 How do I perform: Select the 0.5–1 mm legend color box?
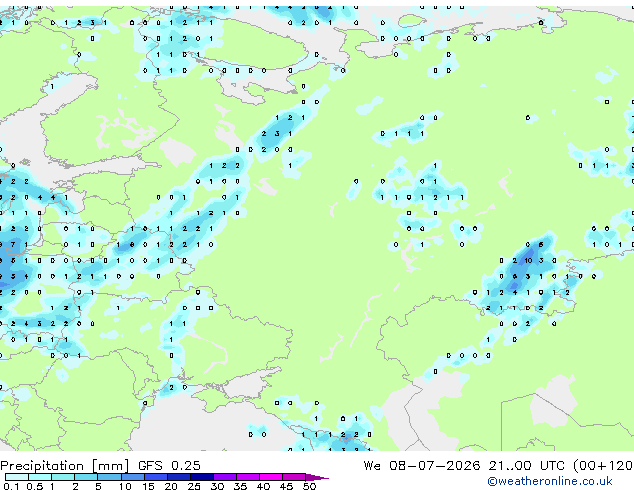[40, 477]
